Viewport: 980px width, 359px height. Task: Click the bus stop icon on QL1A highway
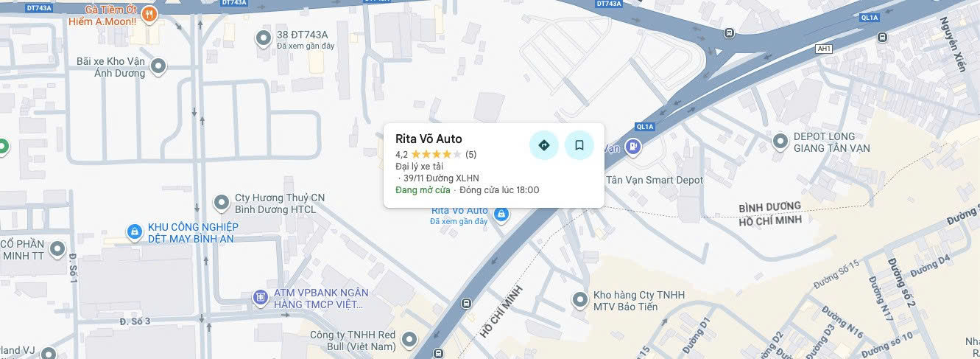[x=729, y=32]
